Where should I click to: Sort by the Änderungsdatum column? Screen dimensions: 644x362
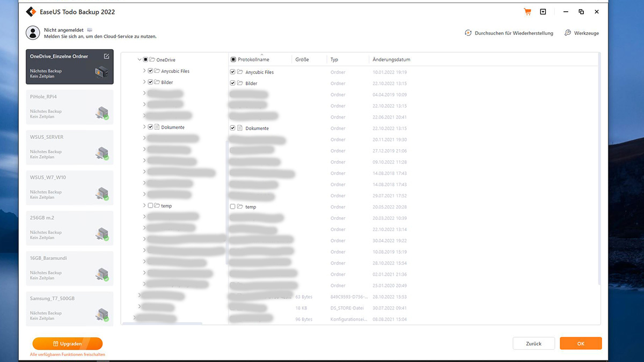[x=391, y=60]
